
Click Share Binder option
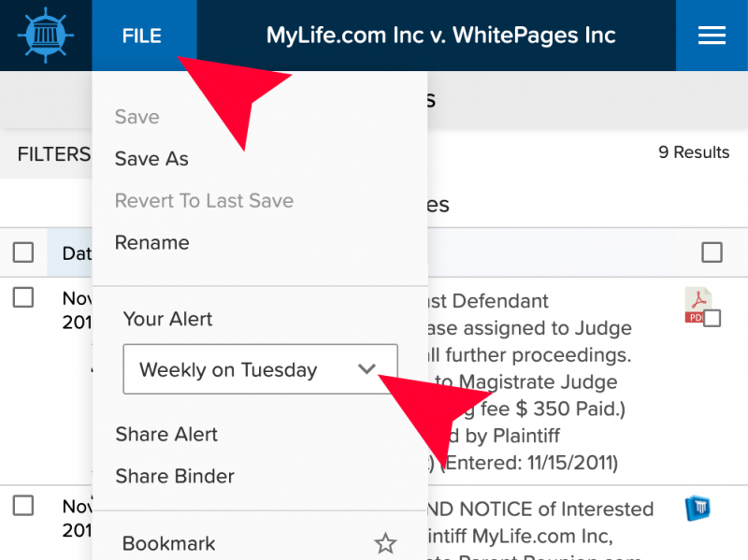click(x=175, y=476)
